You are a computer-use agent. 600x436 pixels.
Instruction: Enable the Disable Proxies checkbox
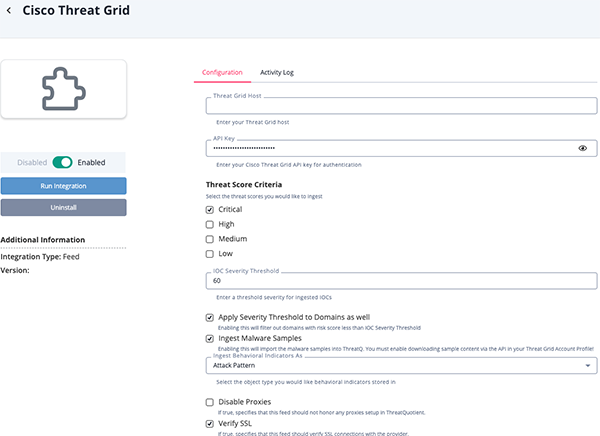click(210, 402)
